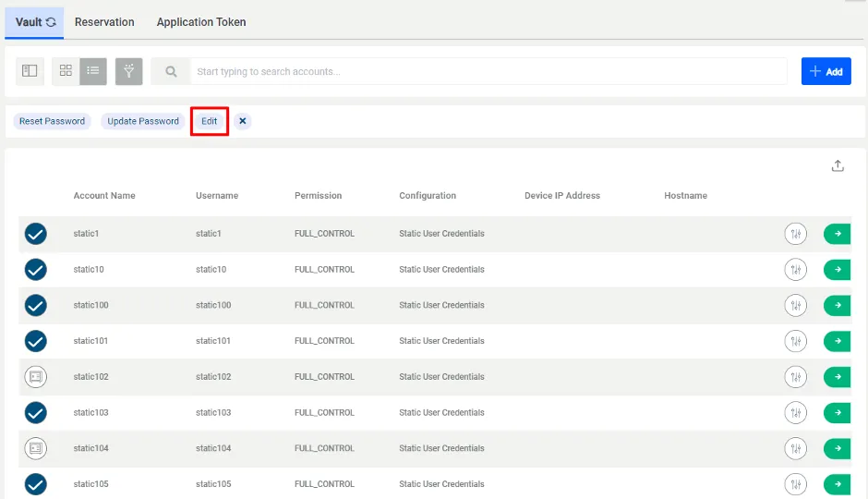Viewport: 868px width, 499px height.
Task: Click the Reset Password button
Action: coord(52,121)
